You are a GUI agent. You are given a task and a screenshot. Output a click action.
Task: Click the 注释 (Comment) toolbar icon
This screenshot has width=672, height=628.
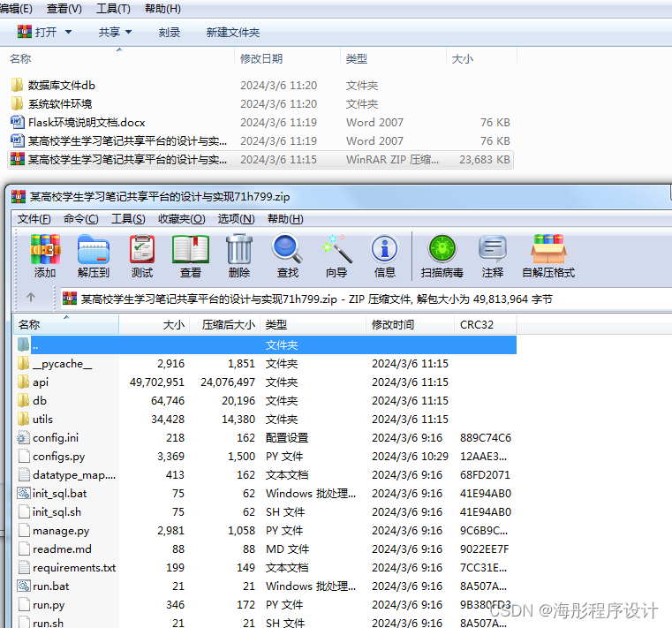[x=493, y=249]
